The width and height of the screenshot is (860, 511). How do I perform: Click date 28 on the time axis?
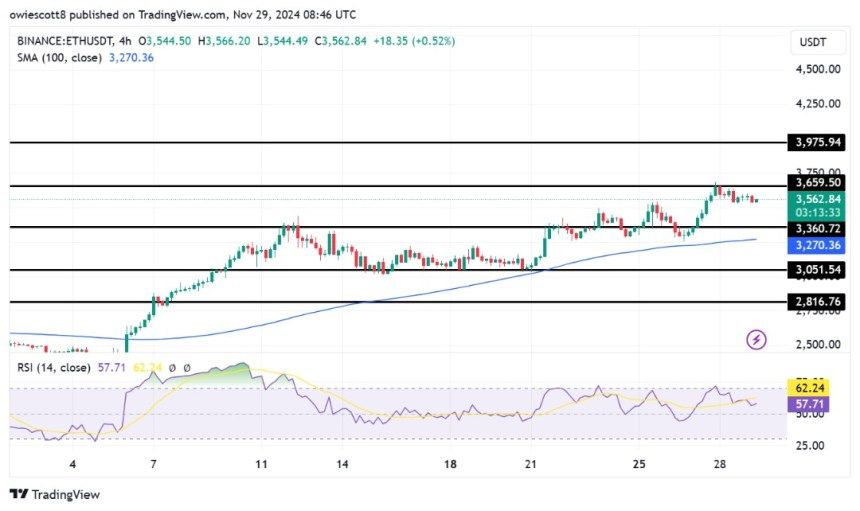click(719, 464)
